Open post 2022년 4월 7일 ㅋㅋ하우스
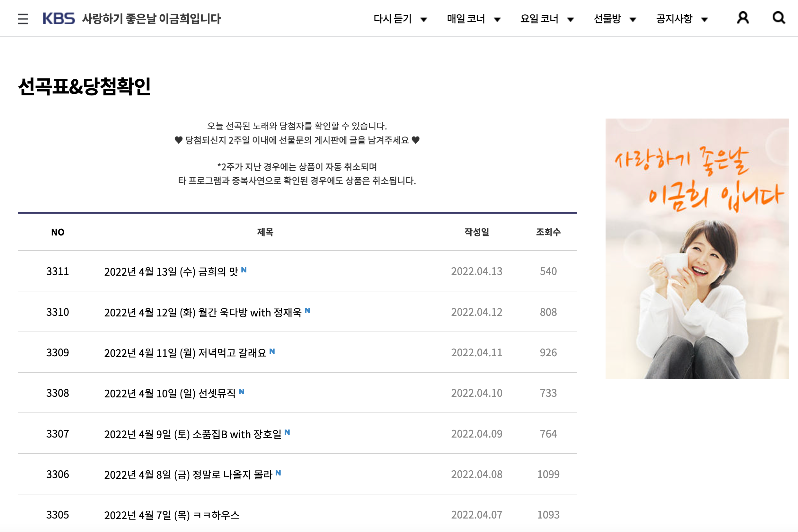This screenshot has height=532, width=798. point(172,515)
